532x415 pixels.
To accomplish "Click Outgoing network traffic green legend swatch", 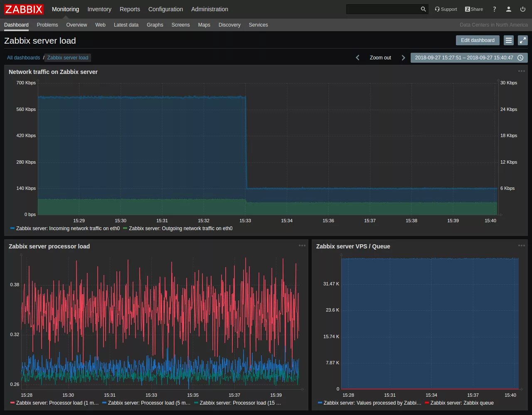I will coord(125,228).
